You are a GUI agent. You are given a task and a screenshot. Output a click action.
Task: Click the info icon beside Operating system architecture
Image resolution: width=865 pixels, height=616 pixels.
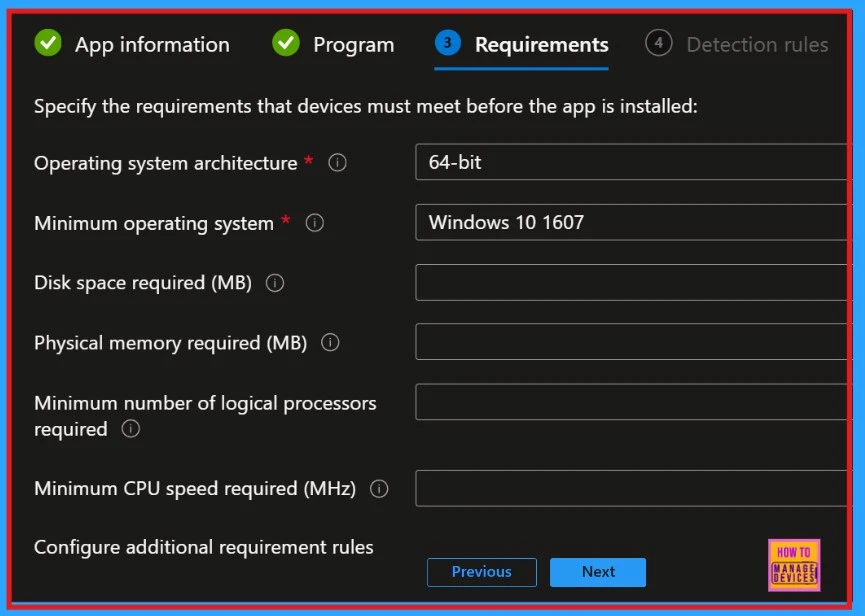click(337, 163)
